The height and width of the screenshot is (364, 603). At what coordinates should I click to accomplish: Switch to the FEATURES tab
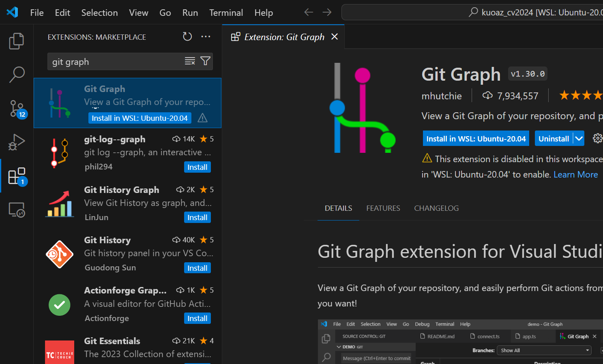[383, 208]
